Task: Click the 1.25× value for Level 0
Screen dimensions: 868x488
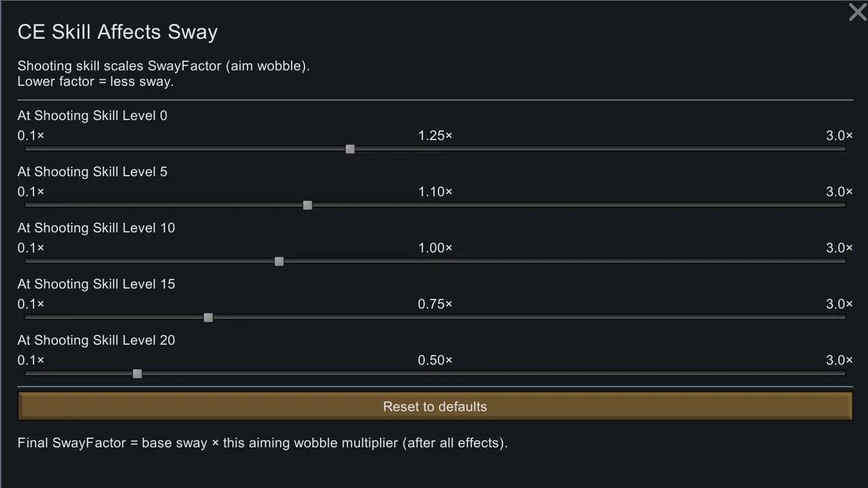Action: pyautogui.click(x=435, y=136)
